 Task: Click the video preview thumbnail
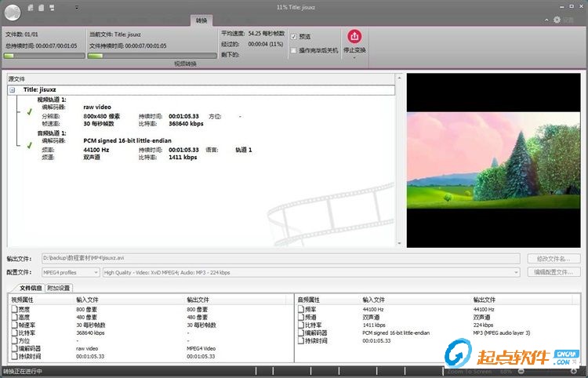tap(493, 160)
